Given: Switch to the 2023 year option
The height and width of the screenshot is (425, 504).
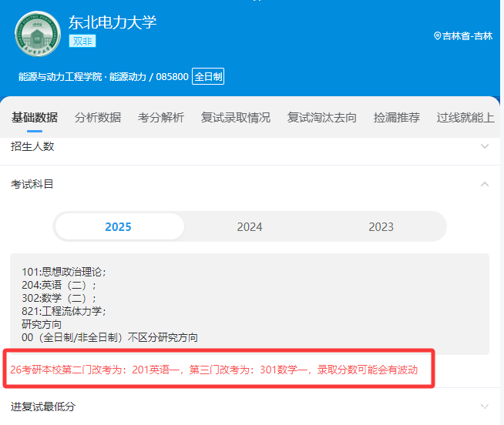Looking at the screenshot, I should tap(381, 226).
